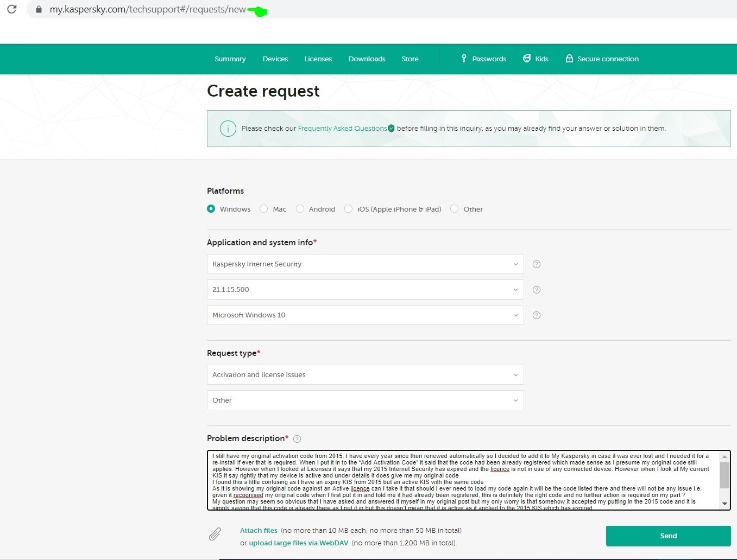This screenshot has width=737, height=560.
Task: Go to the Devices tab
Action: [x=275, y=59]
